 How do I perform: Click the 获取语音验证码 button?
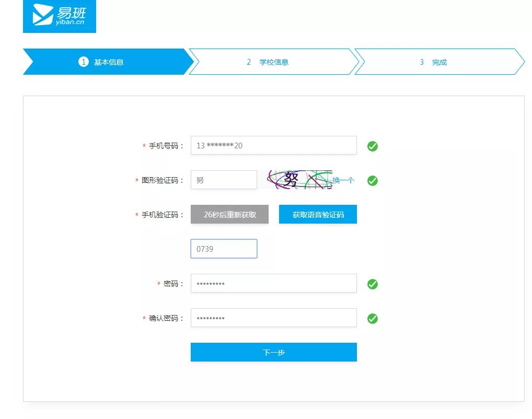[x=317, y=214]
